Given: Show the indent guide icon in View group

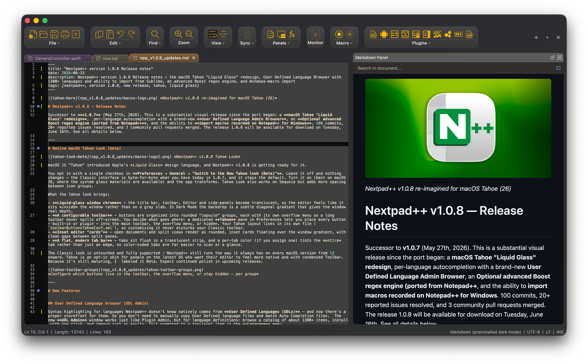Looking at the screenshot, I should coord(223,34).
